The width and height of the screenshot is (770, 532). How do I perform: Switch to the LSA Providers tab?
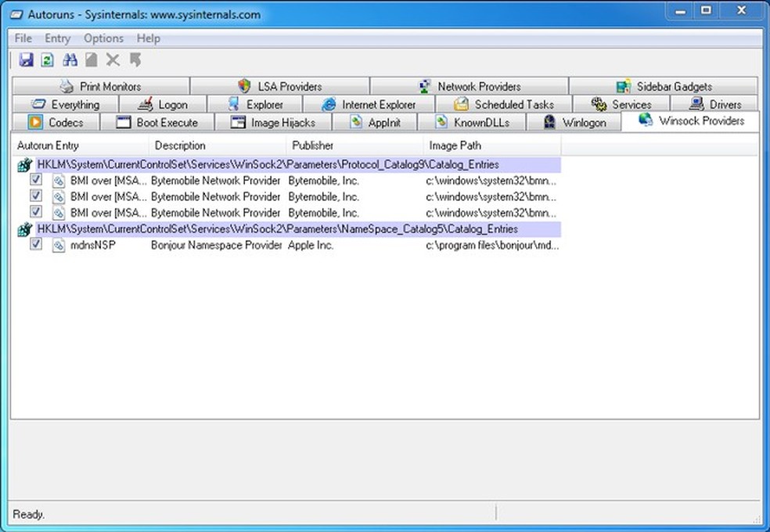(x=280, y=86)
